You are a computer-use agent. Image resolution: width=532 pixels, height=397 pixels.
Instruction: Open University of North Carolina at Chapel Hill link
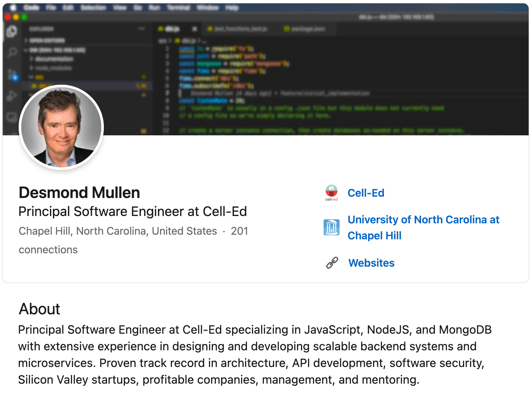[x=423, y=228]
